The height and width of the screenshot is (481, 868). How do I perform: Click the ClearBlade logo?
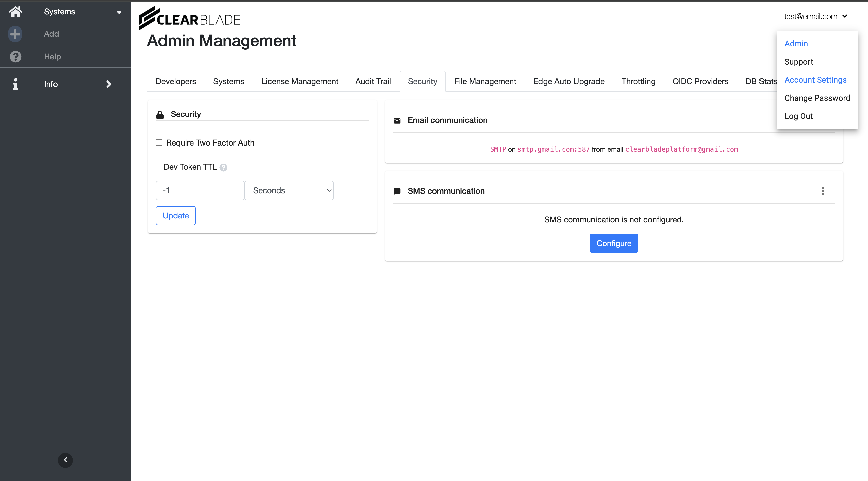click(x=189, y=19)
